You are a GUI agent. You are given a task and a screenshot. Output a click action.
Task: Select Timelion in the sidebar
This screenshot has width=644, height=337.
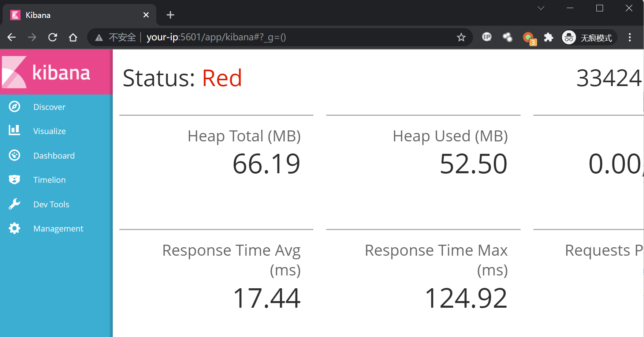(49, 180)
